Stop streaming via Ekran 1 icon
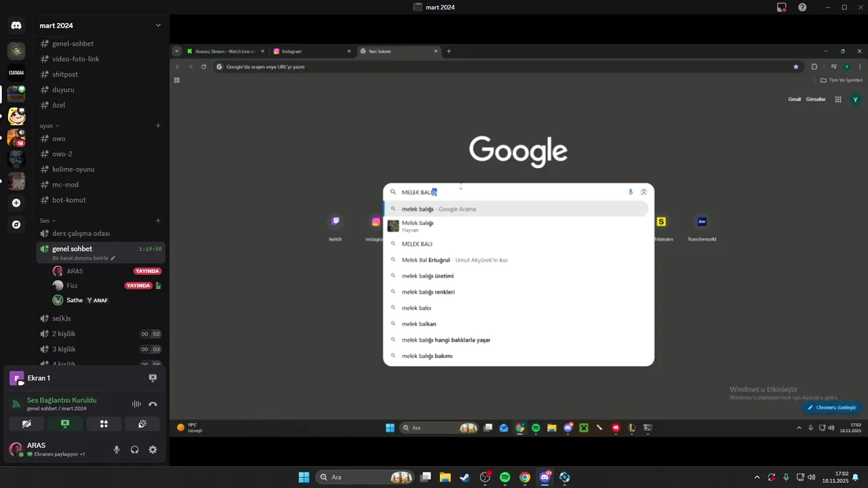 coord(153,378)
